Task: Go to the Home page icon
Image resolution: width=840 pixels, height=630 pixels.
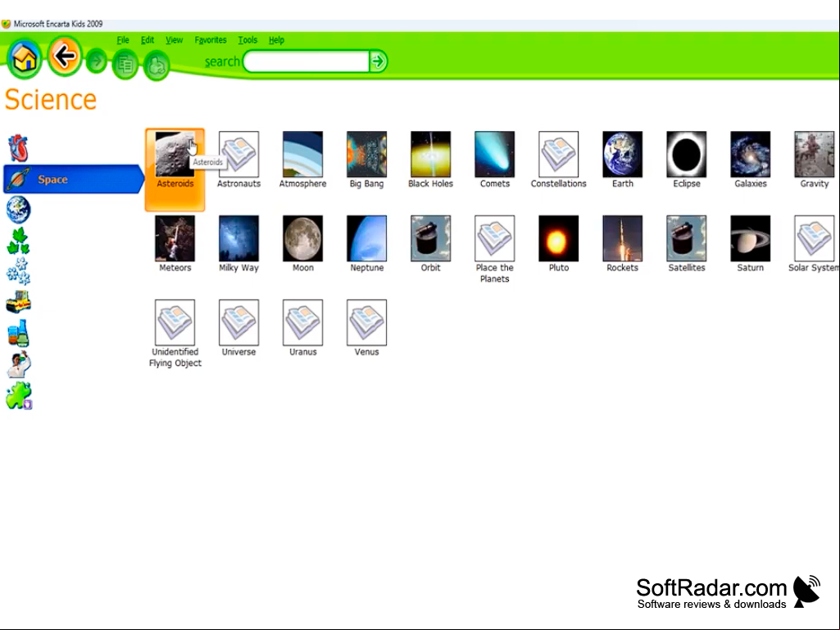Action: [24, 58]
